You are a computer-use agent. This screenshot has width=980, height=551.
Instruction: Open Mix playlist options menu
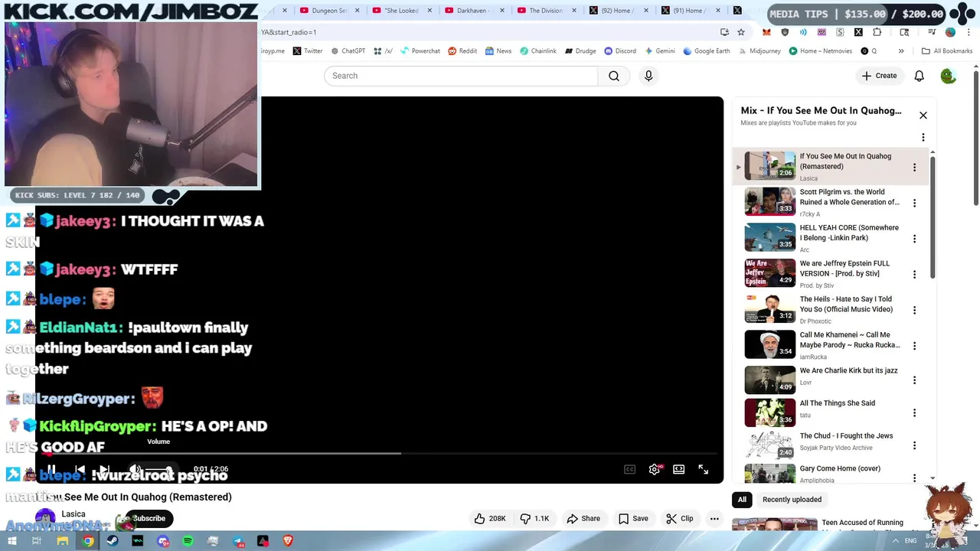click(x=923, y=138)
